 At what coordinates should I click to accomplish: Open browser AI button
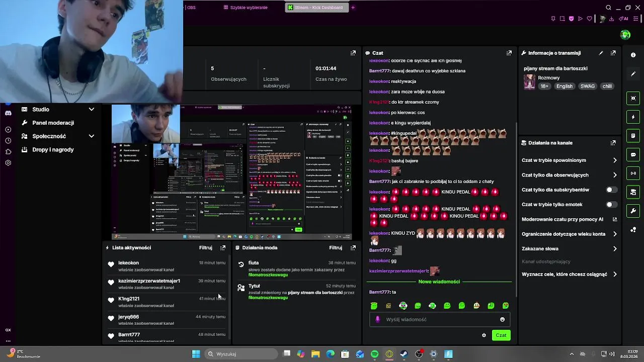pos(624,19)
